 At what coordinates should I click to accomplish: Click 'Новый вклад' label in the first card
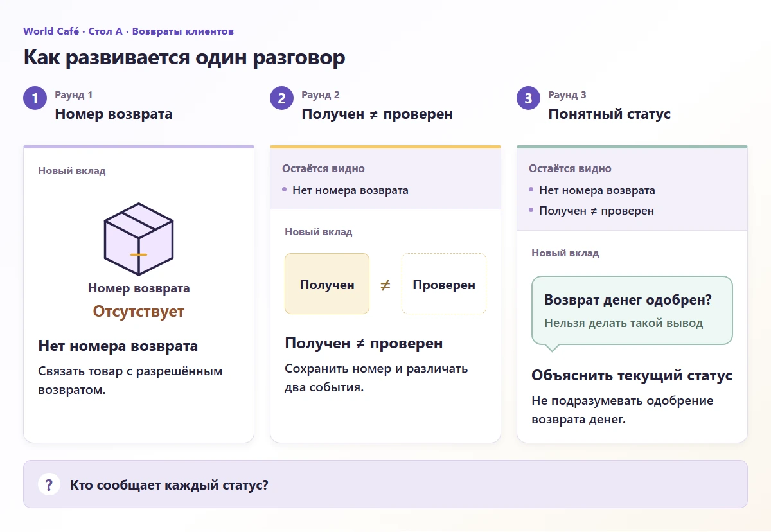(72, 171)
